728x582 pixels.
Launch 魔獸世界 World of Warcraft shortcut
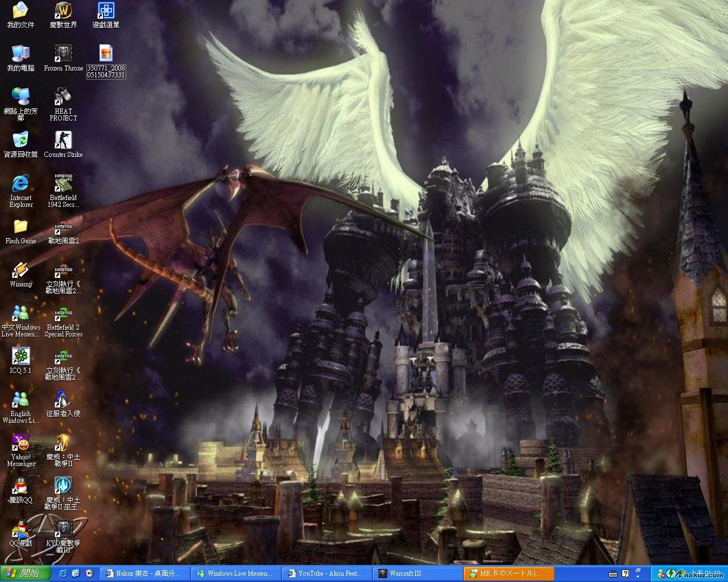pyautogui.click(x=63, y=15)
